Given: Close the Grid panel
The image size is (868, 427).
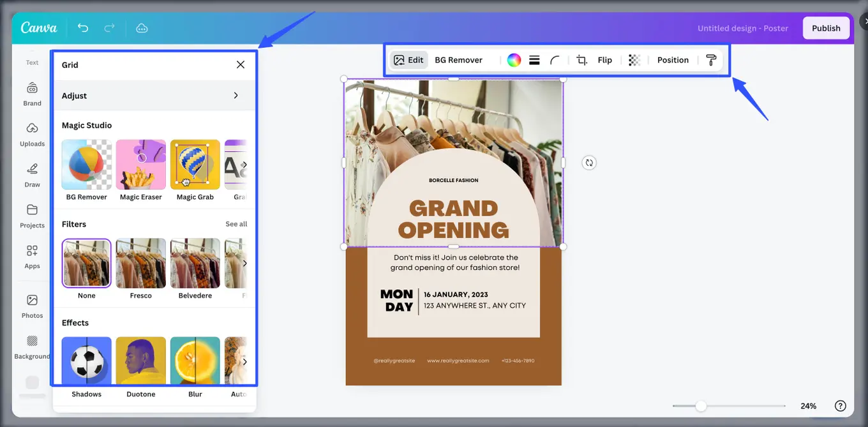Looking at the screenshot, I should pos(241,64).
